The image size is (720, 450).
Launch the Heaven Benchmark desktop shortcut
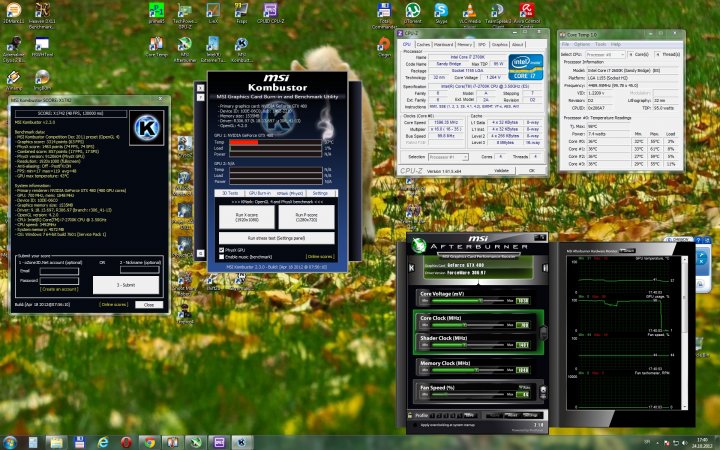click(x=42, y=15)
